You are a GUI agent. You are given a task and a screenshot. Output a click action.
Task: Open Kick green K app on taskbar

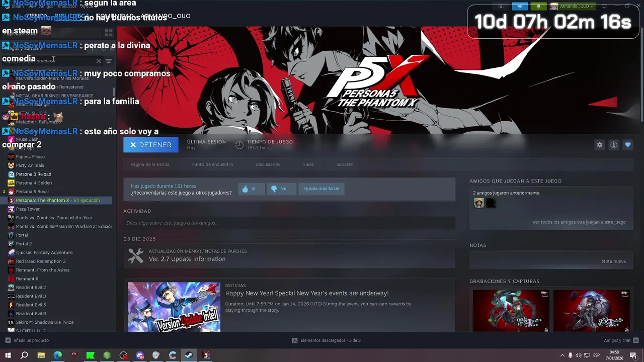tap(90, 355)
